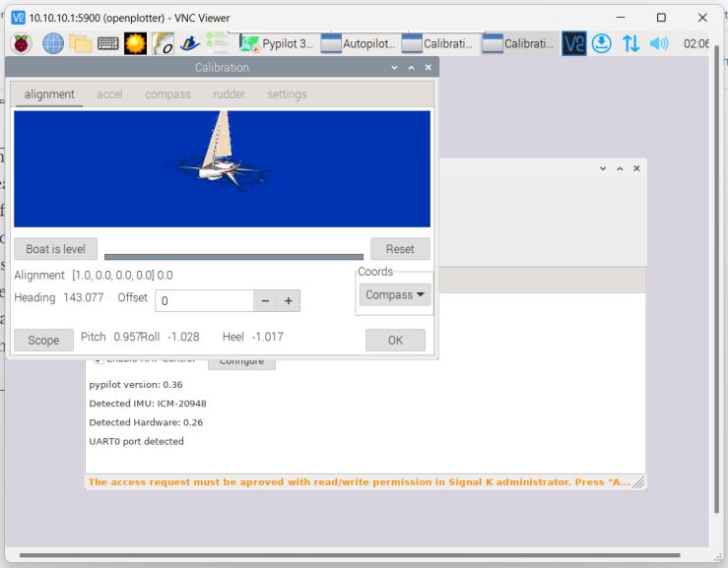
Task: Click the orange Signal K access message
Action: [x=359, y=482]
